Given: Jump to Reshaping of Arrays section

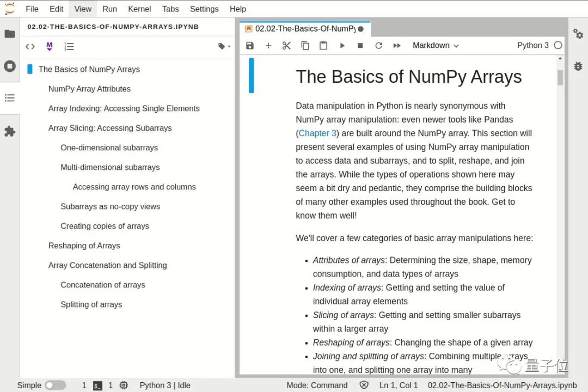Looking at the screenshot, I should tap(84, 246).
